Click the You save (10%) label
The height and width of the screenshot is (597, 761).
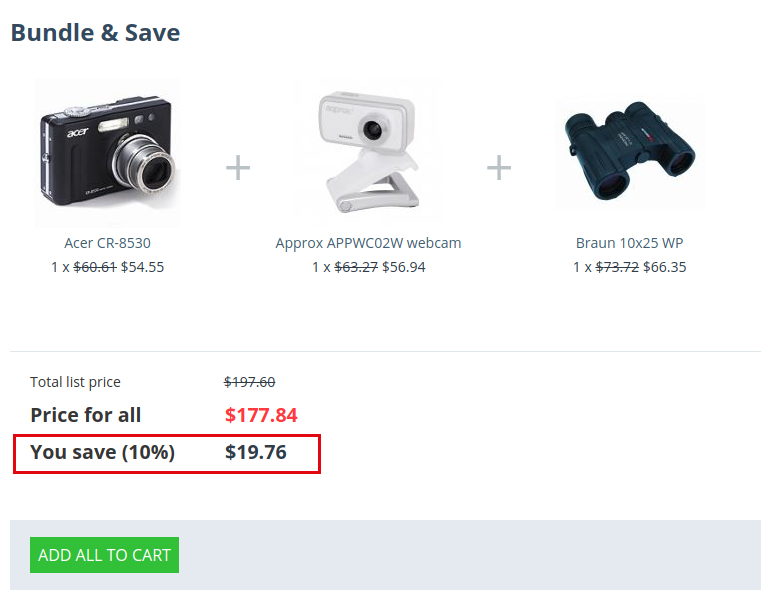coord(102,452)
